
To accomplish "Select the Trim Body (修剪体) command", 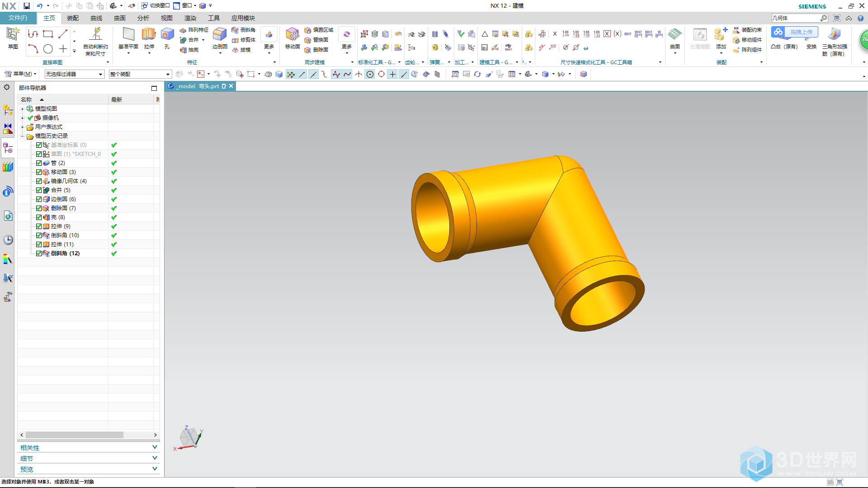I will coord(244,40).
